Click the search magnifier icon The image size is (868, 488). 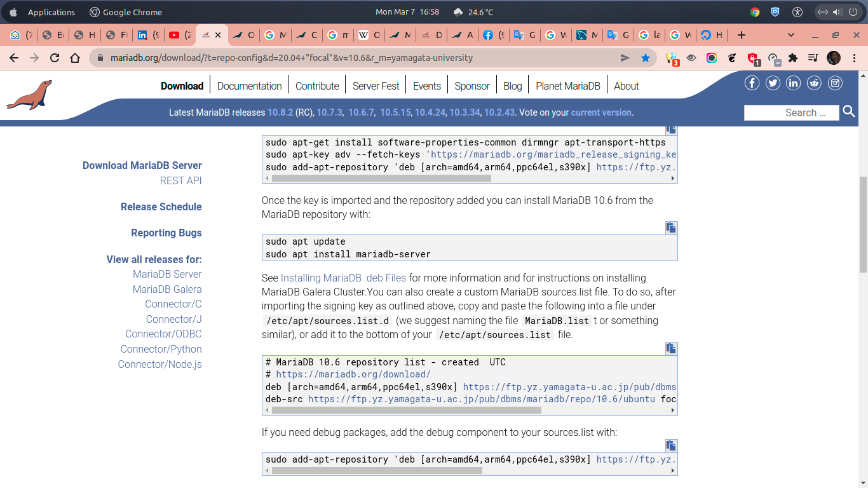tap(849, 112)
